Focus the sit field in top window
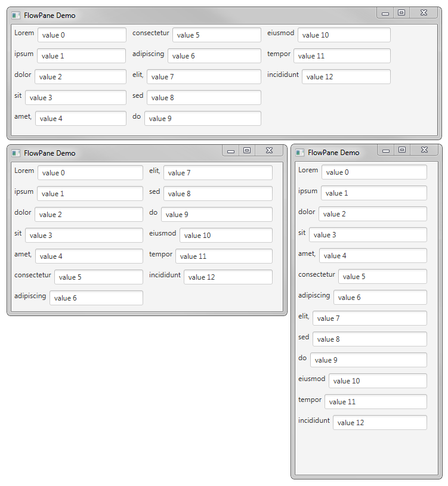The image size is (448, 486). click(76, 98)
